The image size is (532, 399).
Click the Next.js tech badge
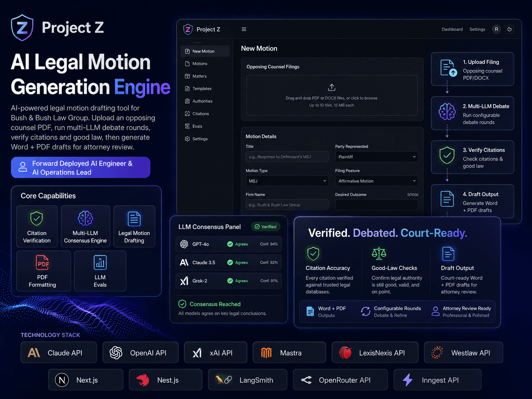(x=86, y=380)
